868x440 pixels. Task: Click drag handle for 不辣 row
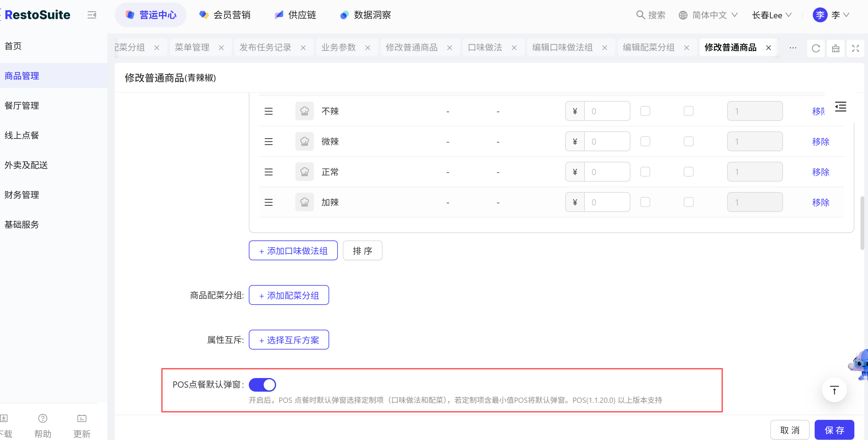(x=269, y=111)
